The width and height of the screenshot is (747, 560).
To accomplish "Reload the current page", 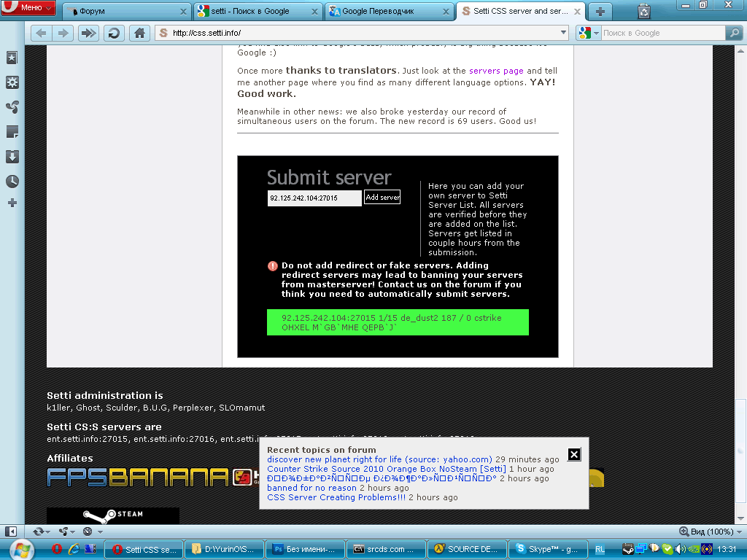I will (114, 33).
